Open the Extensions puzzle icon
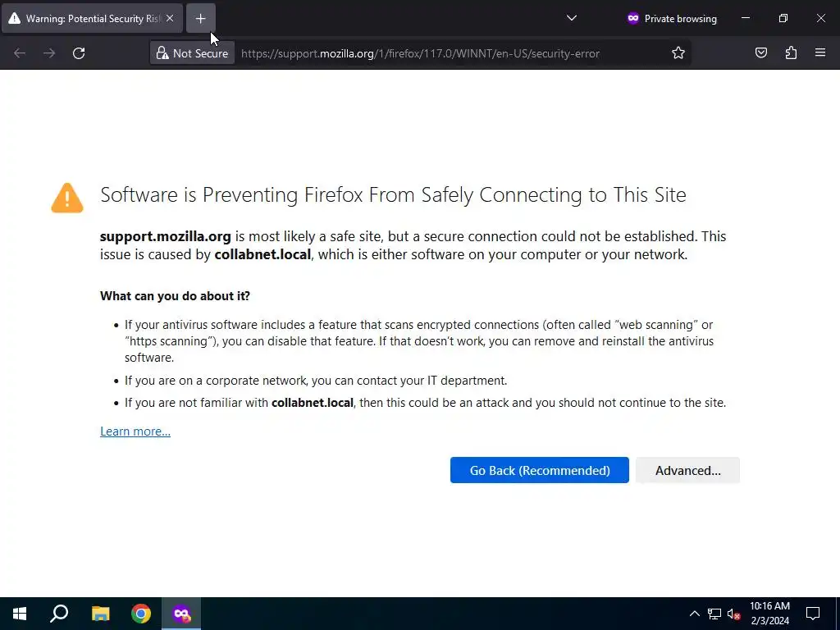This screenshot has height=630, width=840. point(791,53)
